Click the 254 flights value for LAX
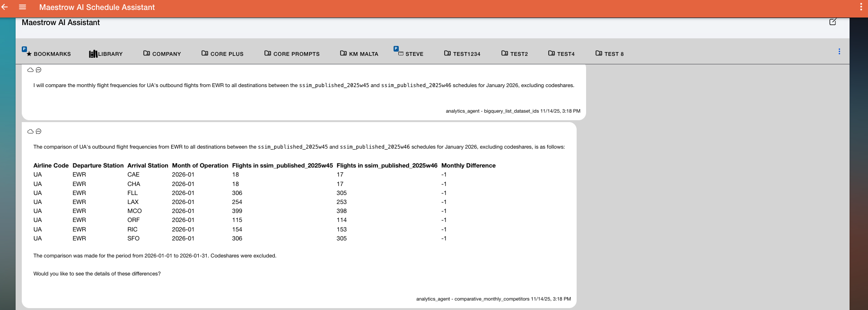The image size is (868, 310). [x=237, y=202]
